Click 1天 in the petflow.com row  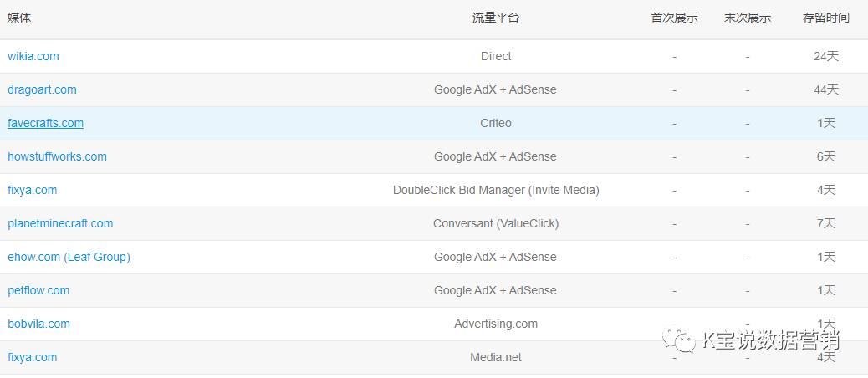[x=826, y=290]
